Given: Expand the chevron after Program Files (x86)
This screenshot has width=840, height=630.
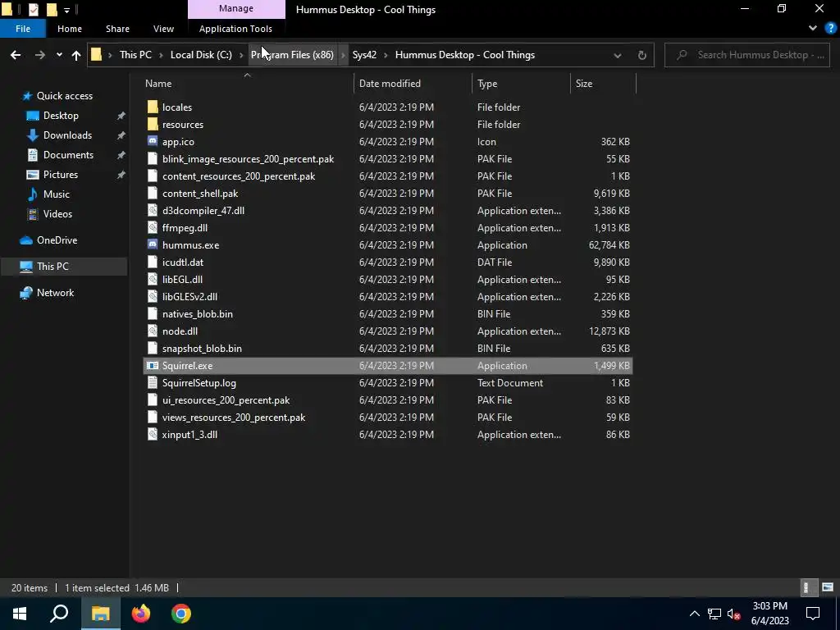Looking at the screenshot, I should tap(343, 55).
